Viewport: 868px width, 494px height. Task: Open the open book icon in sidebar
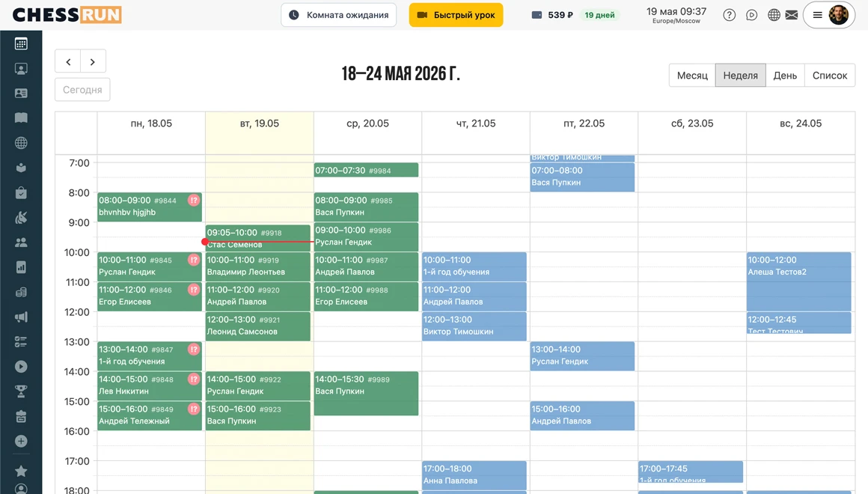(x=21, y=118)
